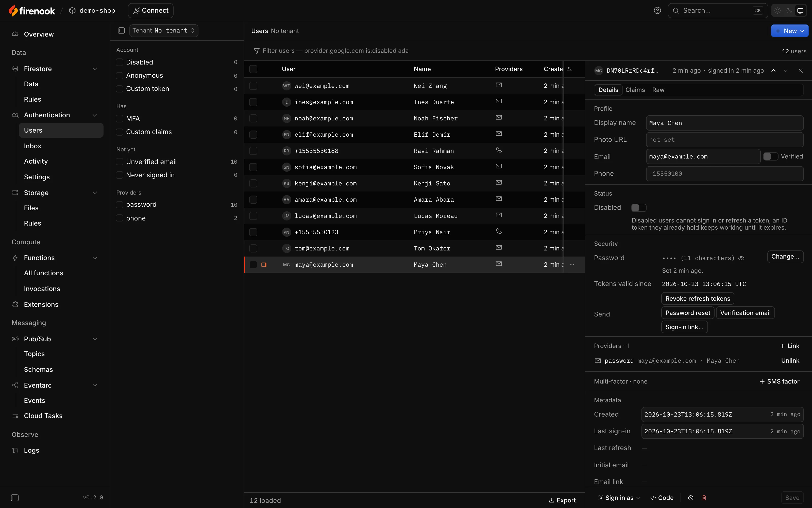
Task: Open Inbox in the sidebar
Action: tap(32, 146)
